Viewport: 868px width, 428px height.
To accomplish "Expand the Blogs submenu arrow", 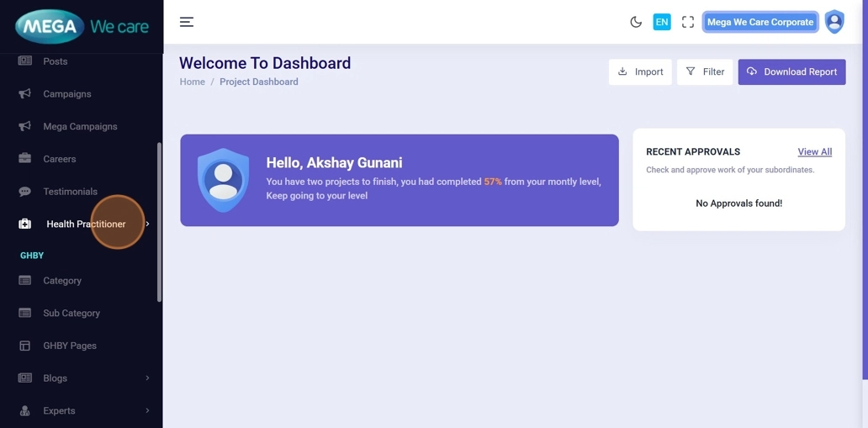I will (147, 378).
